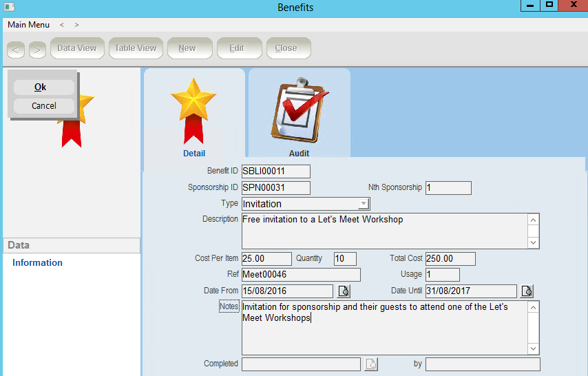The width and height of the screenshot is (588, 376).
Task: Open the Date Until calendar picker
Action: (527, 291)
